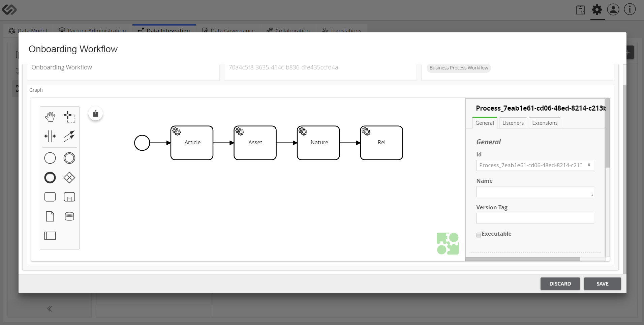Open the user profile icon
This screenshot has width=644, height=325.
pos(613,9)
